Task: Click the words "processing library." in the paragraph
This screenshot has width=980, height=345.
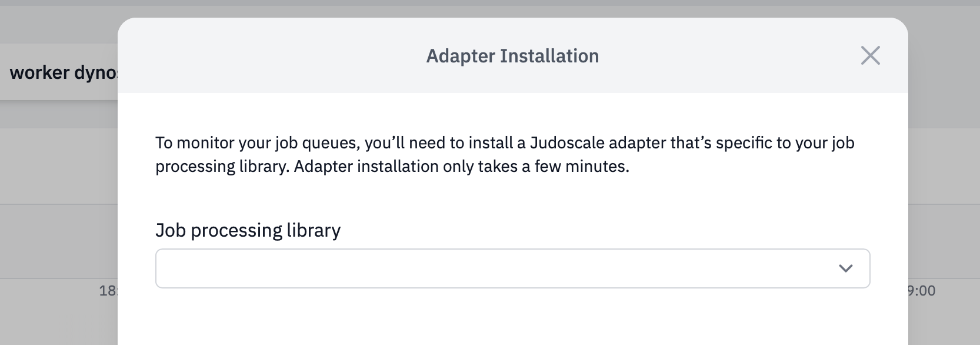Action: (222, 167)
